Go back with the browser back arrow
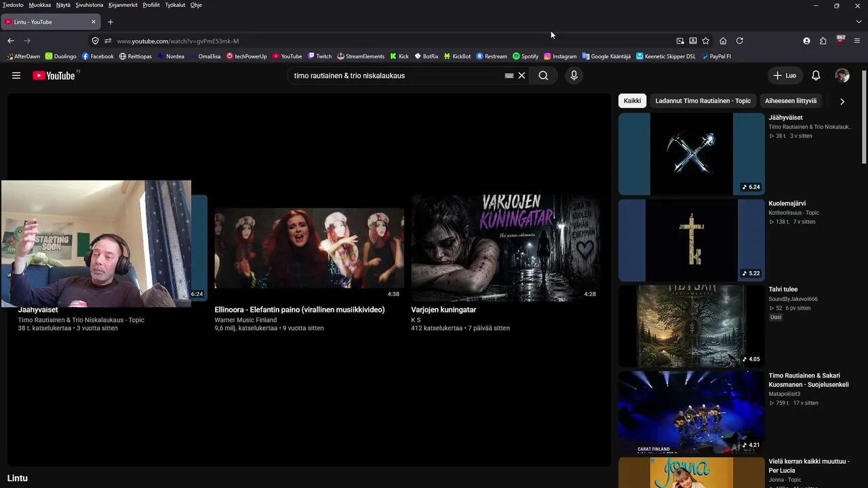868x488 pixels. coord(11,41)
